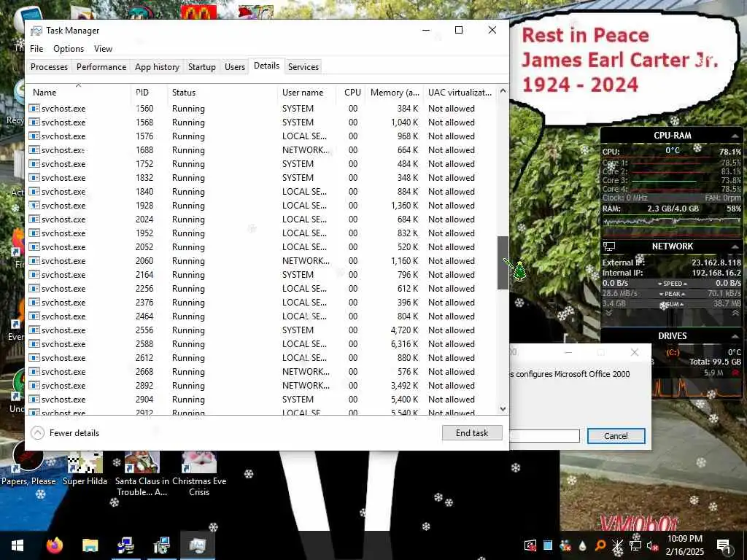747x560 pixels.
Task: Open the View menu in Task Manager
Action: [x=103, y=49]
